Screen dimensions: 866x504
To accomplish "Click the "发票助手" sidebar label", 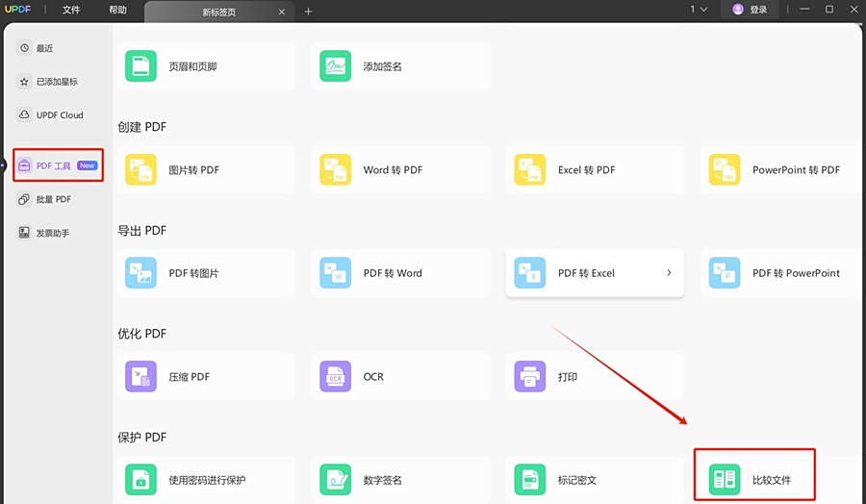I will point(53,233).
